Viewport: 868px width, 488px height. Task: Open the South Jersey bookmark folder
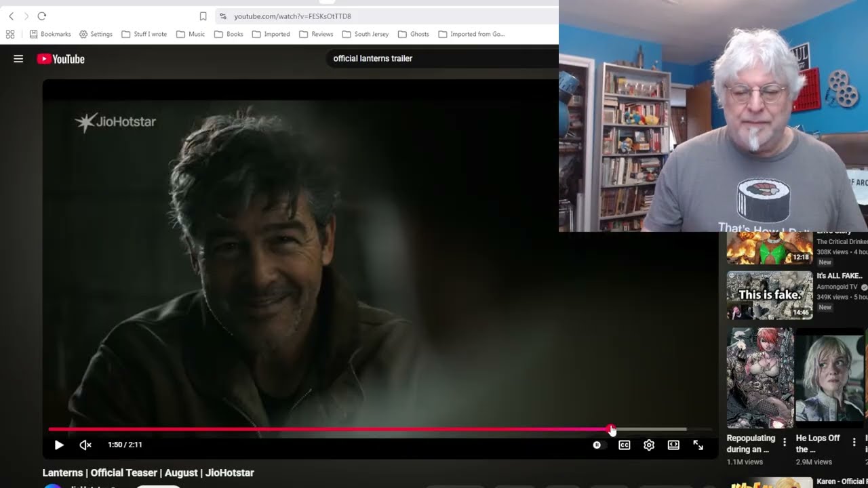tap(366, 34)
